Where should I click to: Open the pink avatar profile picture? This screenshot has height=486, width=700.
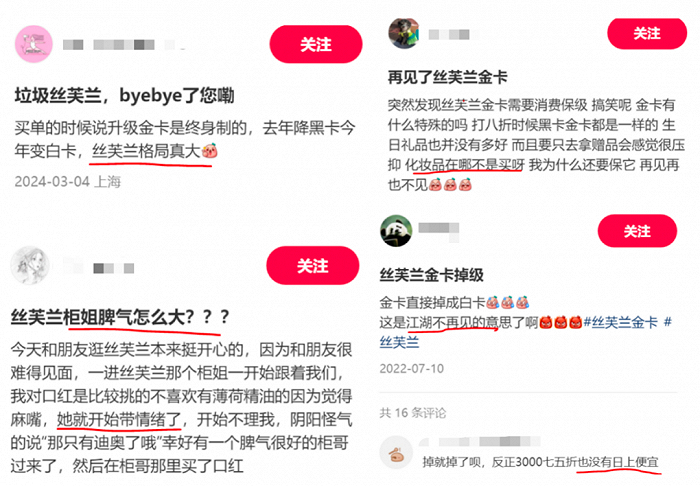click(x=34, y=44)
